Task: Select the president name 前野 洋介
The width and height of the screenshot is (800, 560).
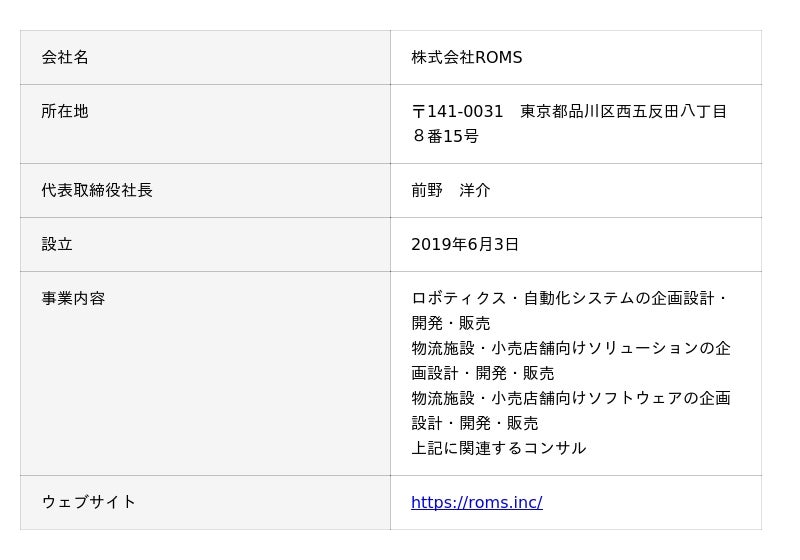Action: coord(451,190)
